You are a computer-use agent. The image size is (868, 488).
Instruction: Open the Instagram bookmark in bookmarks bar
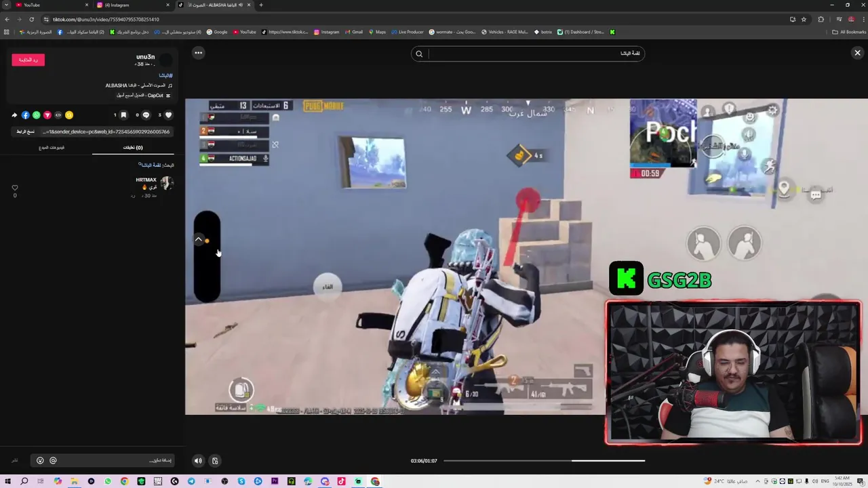pyautogui.click(x=326, y=32)
